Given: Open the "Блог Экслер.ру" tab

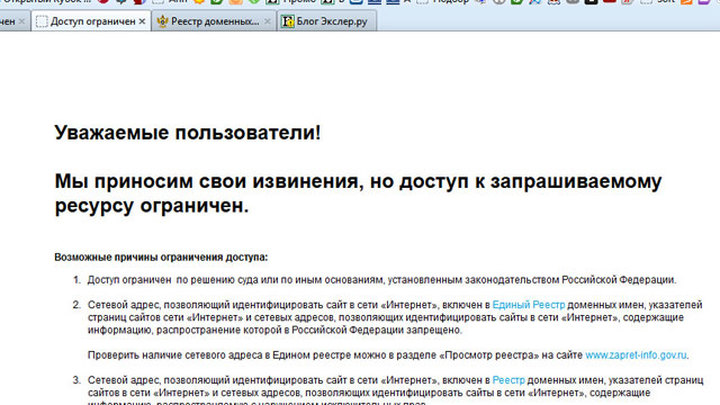Looking at the screenshot, I should click(330, 21).
